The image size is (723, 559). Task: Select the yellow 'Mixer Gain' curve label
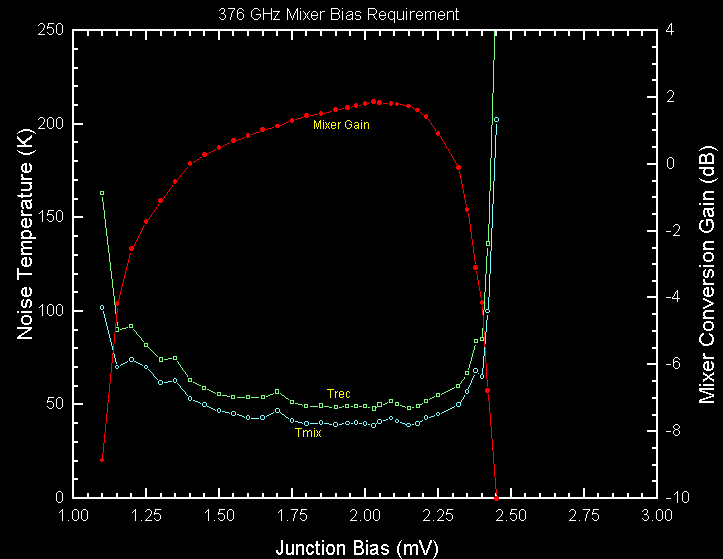point(342,125)
